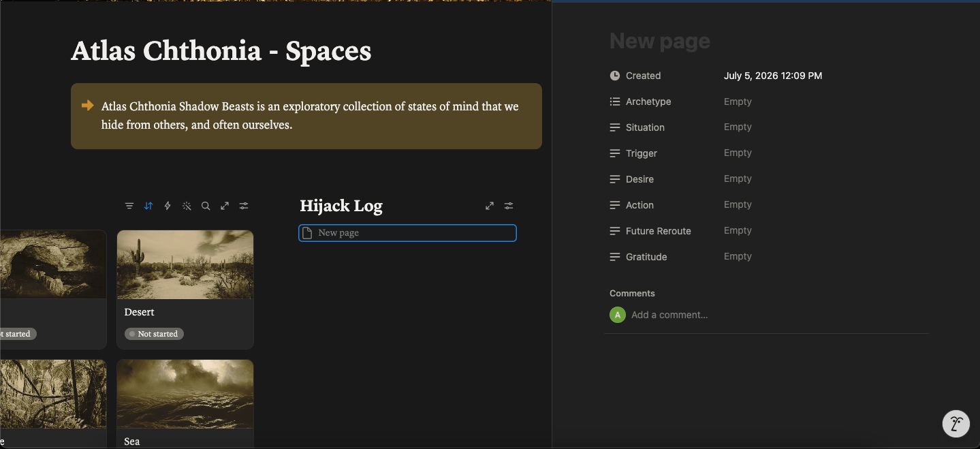Open the Desire property label menu
Viewport: 980px width, 449px height.
639,179
